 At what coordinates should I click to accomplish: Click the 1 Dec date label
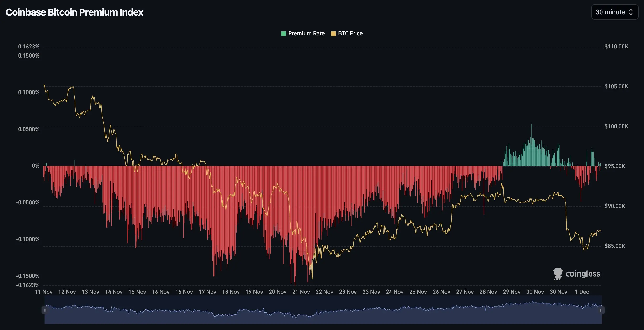coord(582,292)
